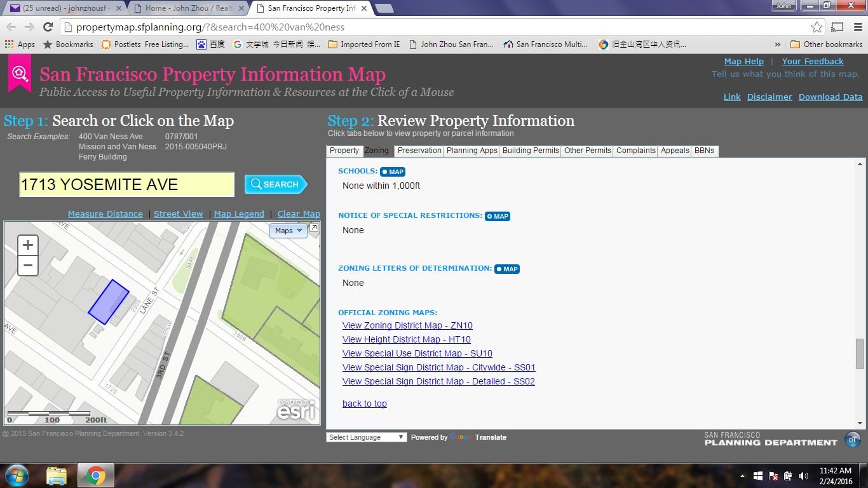Click the MAP icon beside Zoning Letters of Determination

507,269
